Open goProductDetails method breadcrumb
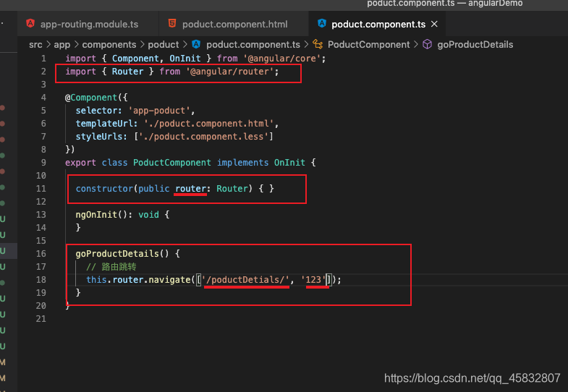 coord(475,45)
